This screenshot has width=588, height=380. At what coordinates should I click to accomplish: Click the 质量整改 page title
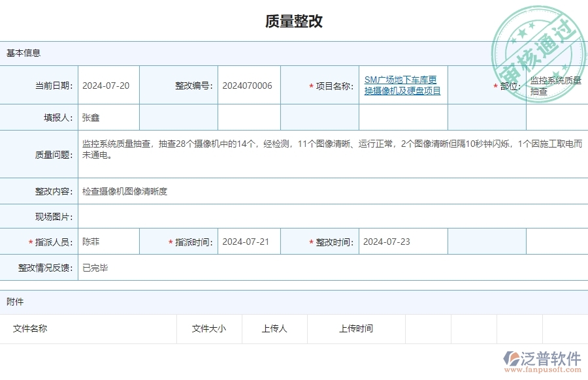[293, 20]
